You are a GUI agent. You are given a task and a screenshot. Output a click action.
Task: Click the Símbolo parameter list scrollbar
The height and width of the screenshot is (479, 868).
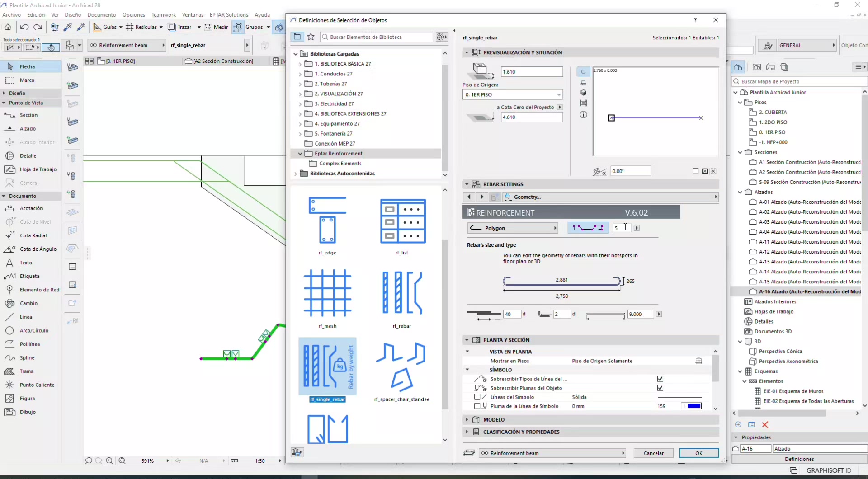[715, 369]
